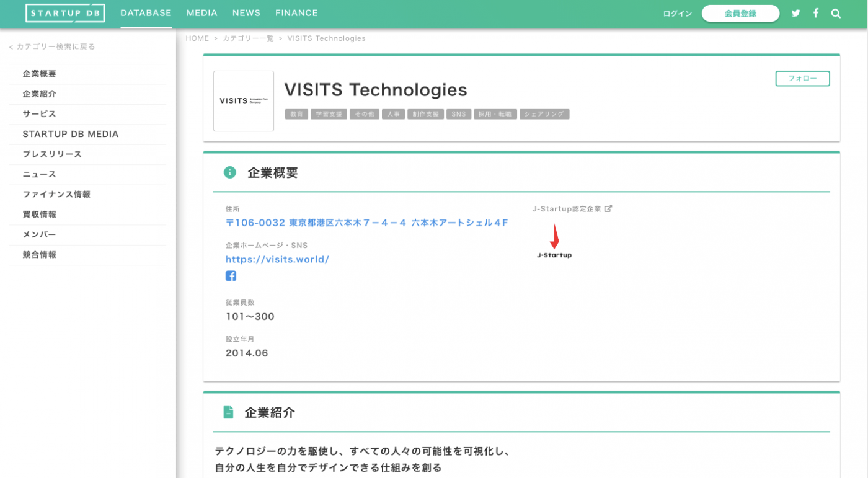Go back via カテゴリー検索に戻る
Image resolution: width=868 pixels, height=478 pixels.
(52, 46)
